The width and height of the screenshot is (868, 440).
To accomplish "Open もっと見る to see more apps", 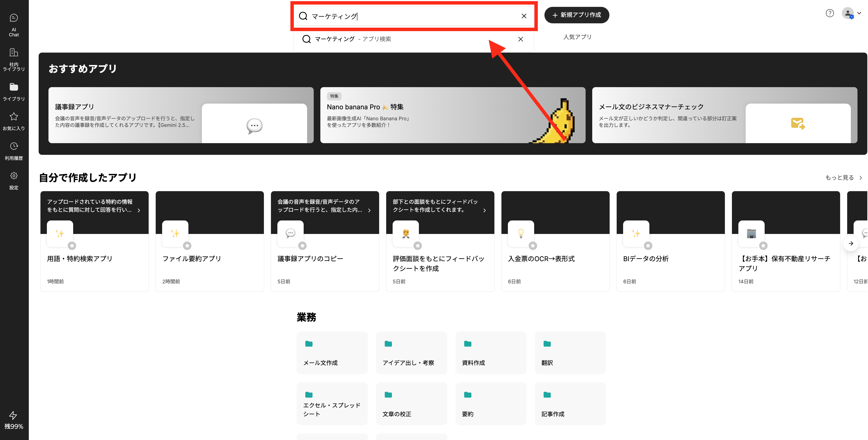I will (841, 177).
